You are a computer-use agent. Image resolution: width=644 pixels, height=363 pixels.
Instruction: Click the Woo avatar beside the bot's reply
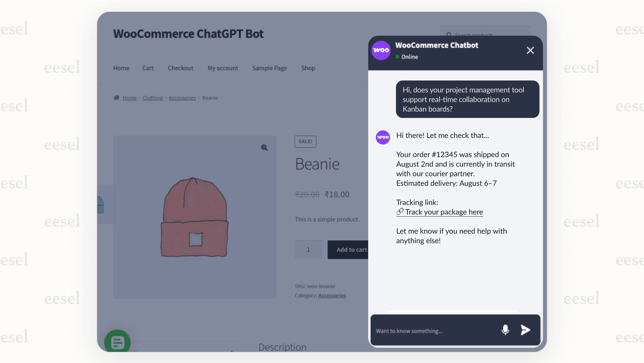click(x=383, y=137)
